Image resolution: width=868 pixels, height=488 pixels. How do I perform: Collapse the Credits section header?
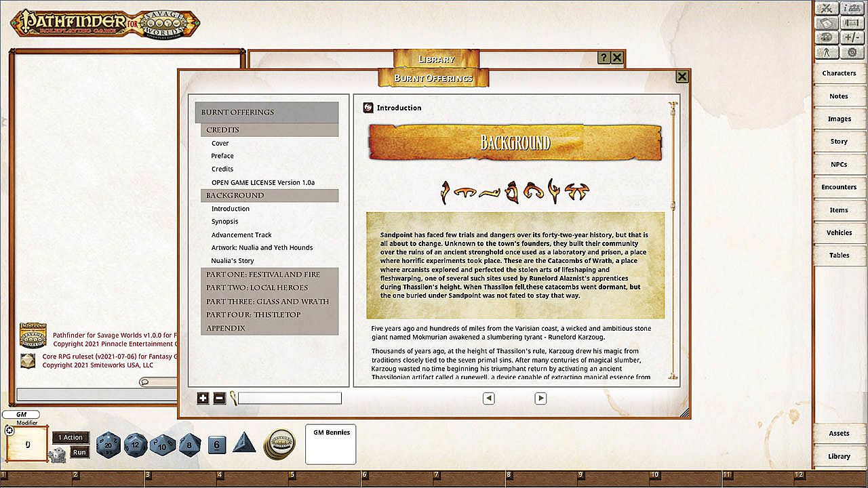270,129
